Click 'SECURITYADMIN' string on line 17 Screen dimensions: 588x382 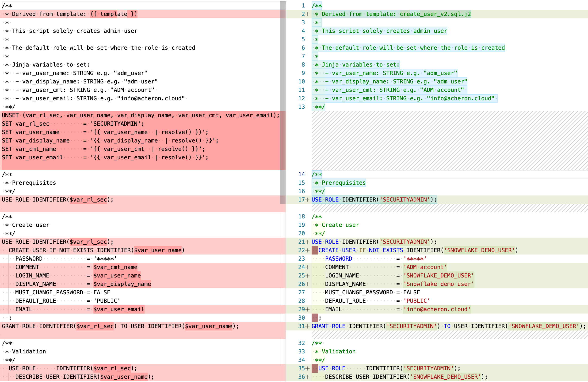point(405,200)
